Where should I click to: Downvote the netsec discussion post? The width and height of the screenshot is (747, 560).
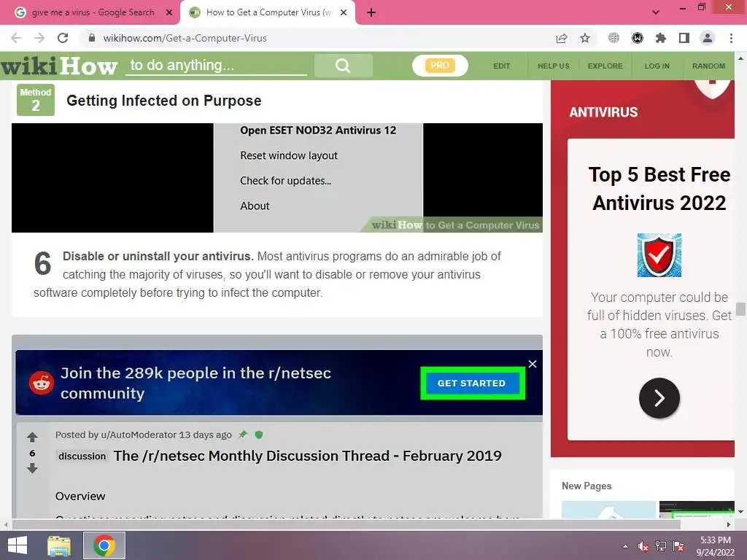(x=32, y=469)
